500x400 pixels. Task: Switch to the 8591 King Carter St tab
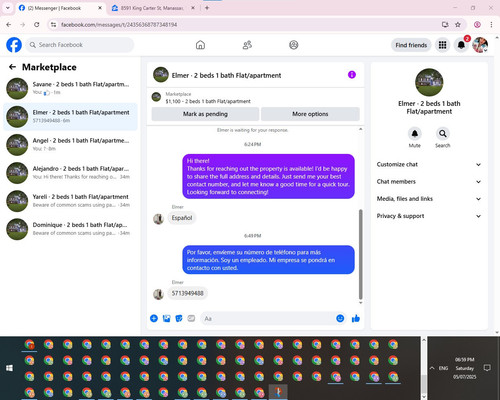150,8
